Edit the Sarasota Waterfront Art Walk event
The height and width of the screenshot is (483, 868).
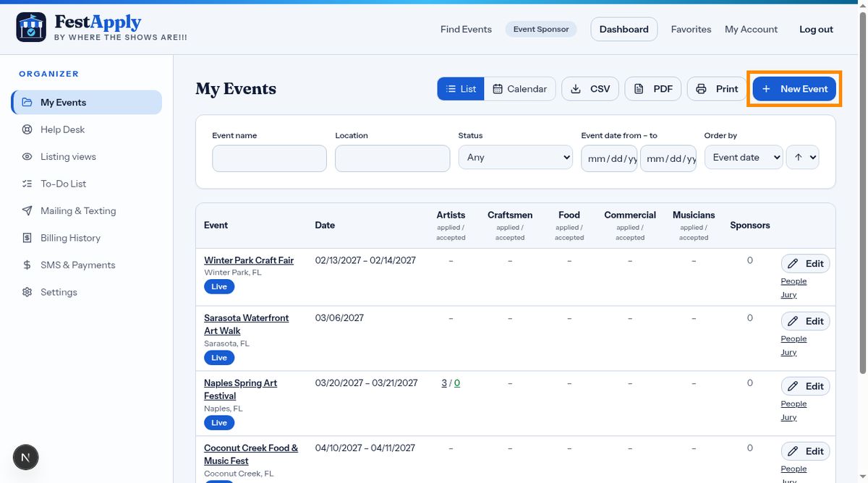(805, 322)
